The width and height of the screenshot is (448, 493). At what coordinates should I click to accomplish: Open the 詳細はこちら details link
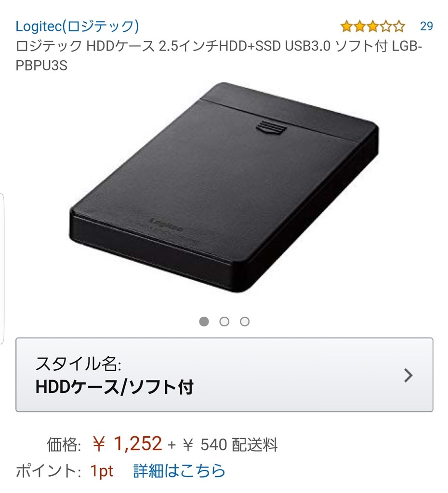(x=179, y=470)
